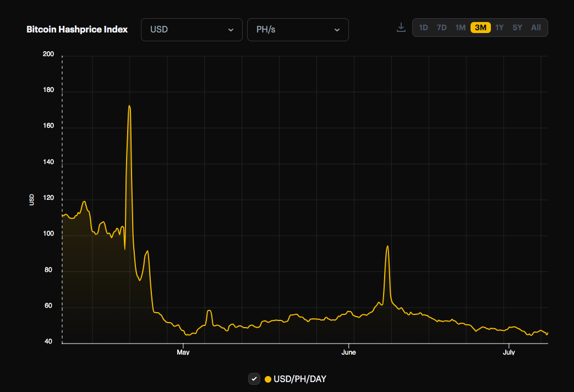This screenshot has height=392, width=574.
Task: Click the June axis label
Action: coord(348,352)
